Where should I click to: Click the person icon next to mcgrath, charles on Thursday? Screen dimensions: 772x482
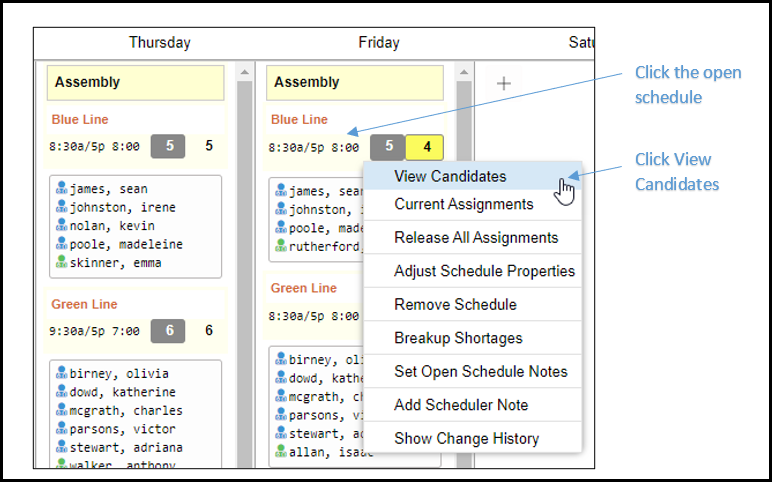(x=62, y=410)
